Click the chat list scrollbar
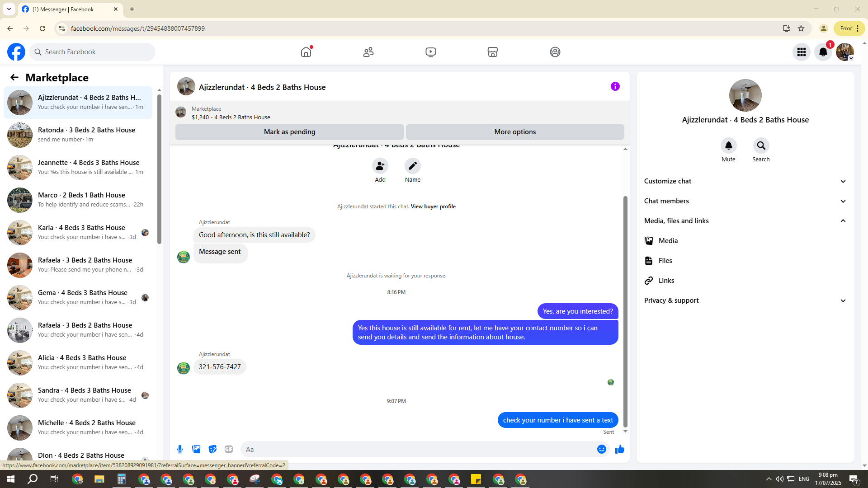The width and height of the screenshot is (868, 488). tap(159, 169)
